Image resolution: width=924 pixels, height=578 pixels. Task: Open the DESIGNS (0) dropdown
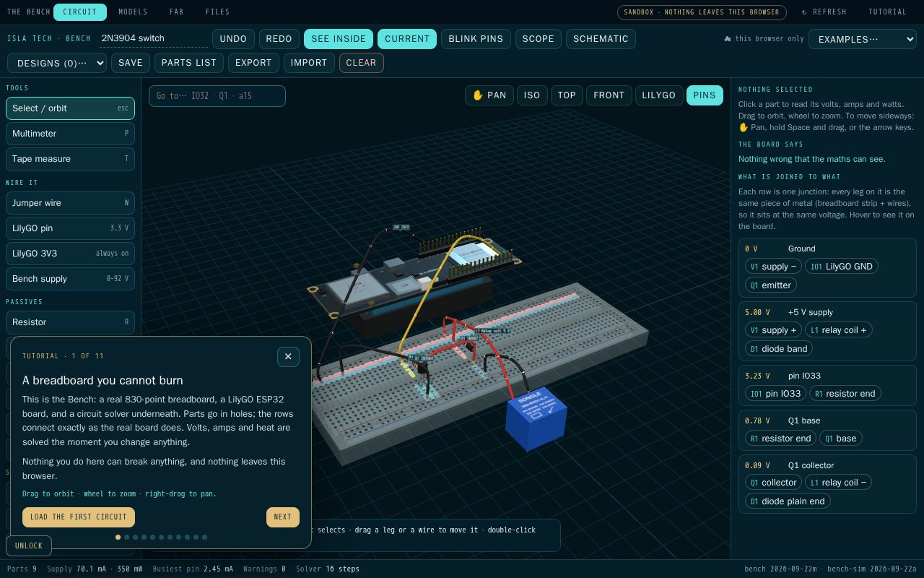(x=57, y=63)
